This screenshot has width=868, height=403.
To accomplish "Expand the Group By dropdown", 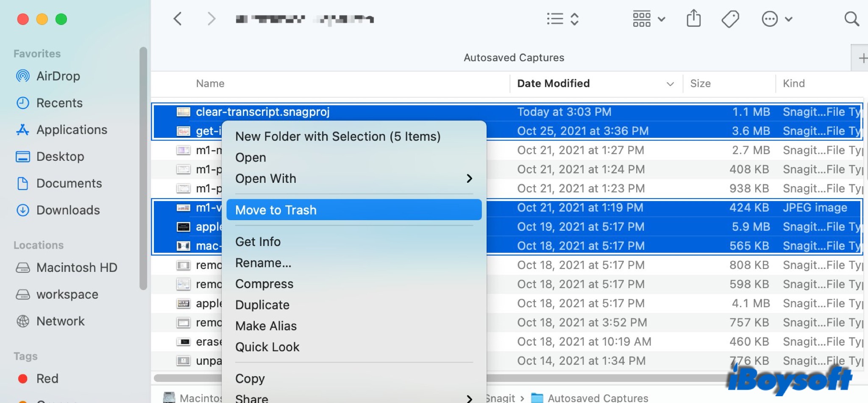I will pyautogui.click(x=648, y=19).
